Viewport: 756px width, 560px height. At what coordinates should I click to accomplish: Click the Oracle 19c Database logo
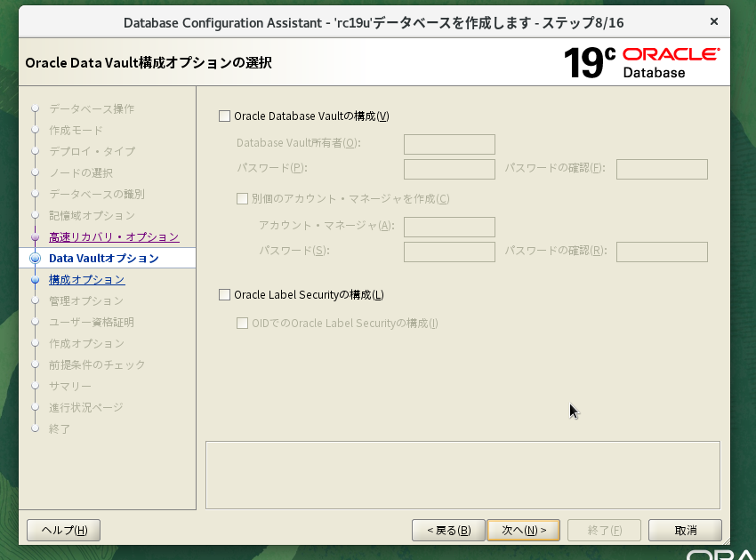pyautogui.click(x=642, y=62)
